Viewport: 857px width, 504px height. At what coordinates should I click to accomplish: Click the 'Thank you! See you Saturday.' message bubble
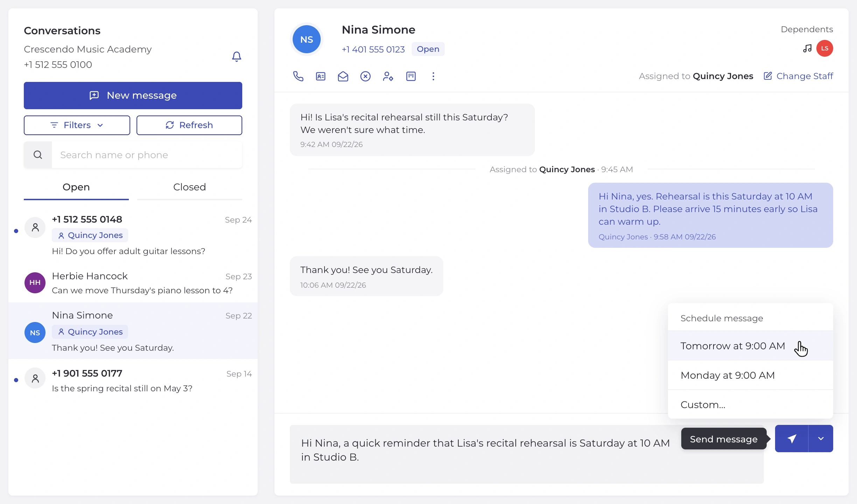(x=367, y=276)
